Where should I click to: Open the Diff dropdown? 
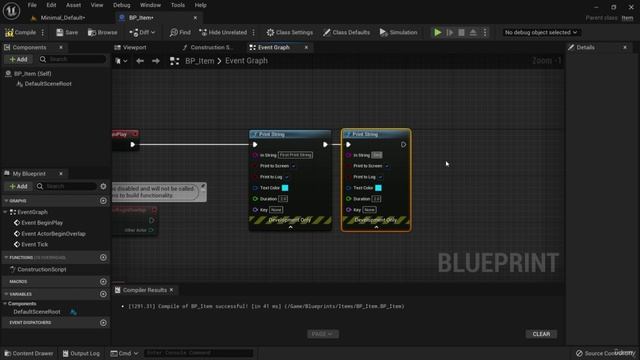[142, 32]
